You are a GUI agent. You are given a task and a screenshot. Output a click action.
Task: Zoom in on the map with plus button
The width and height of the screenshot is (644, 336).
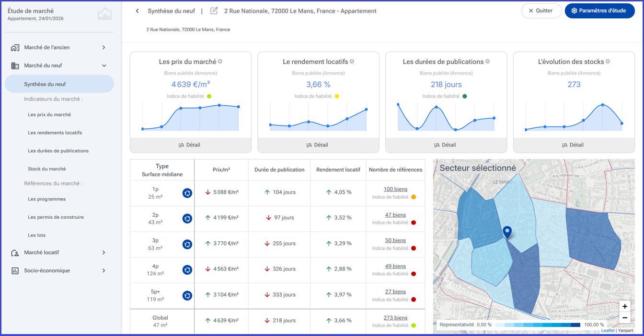(x=625, y=306)
